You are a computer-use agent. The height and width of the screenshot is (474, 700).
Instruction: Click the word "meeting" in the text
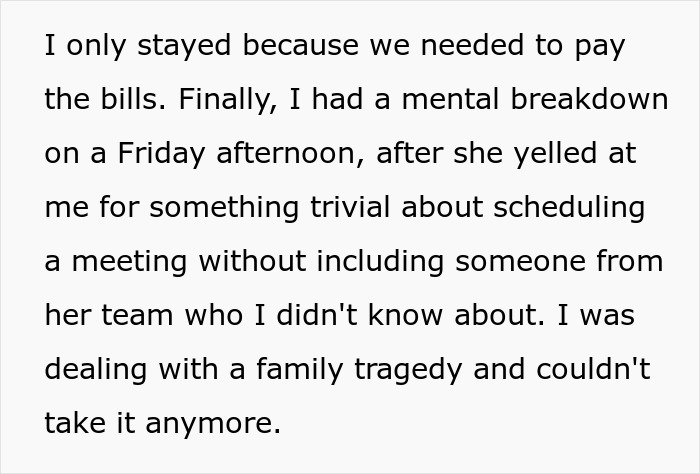[x=129, y=262]
